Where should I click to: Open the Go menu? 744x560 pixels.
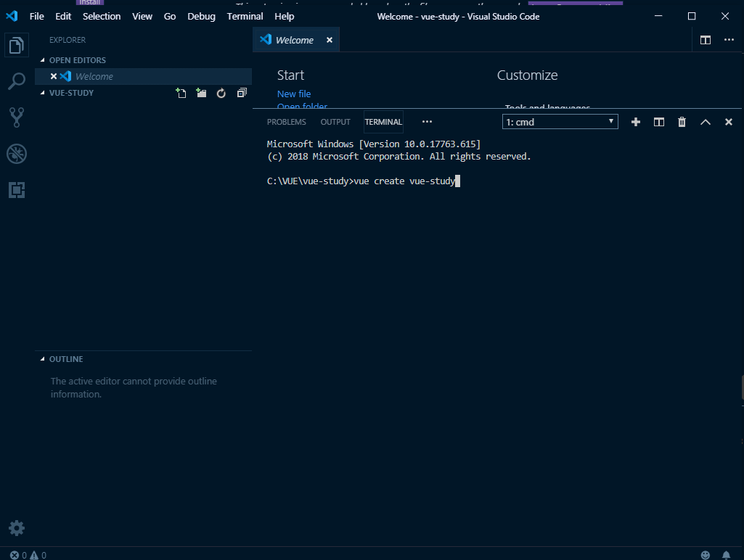click(169, 16)
